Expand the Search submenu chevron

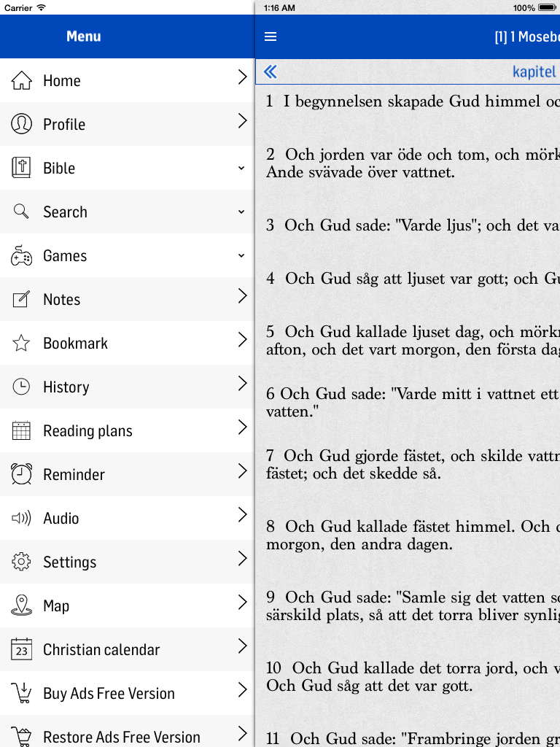[241, 212]
